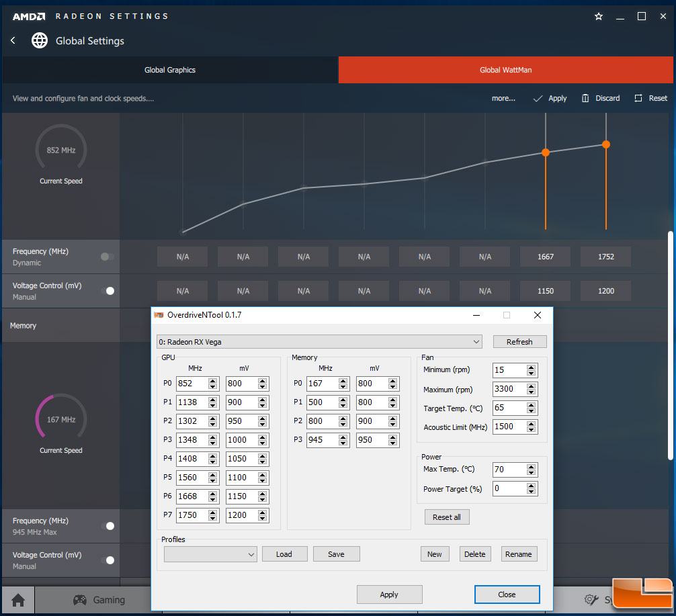Click Apply at bottom of OverdriveNTool
The image size is (676, 616).
(x=389, y=595)
